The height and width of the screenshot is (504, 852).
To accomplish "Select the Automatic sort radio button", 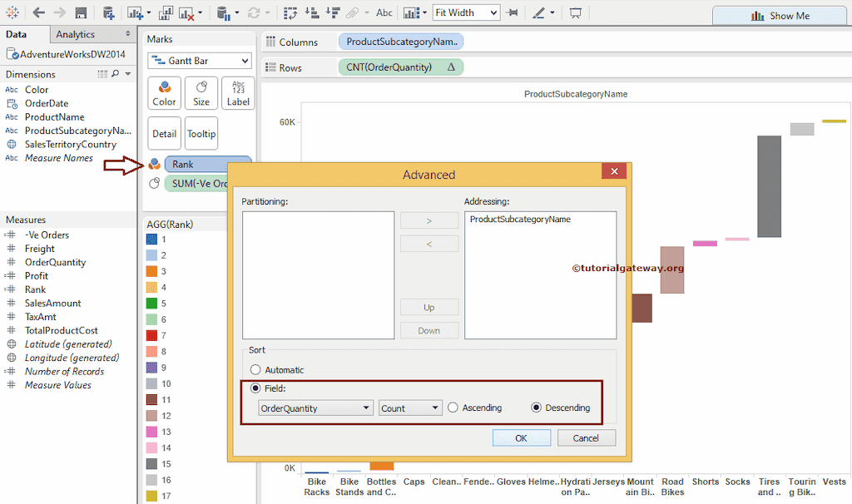I will (255, 370).
